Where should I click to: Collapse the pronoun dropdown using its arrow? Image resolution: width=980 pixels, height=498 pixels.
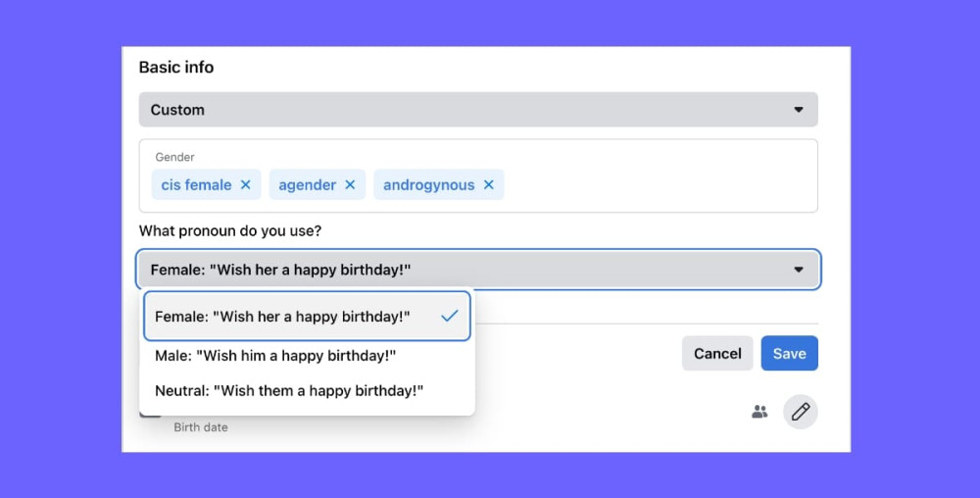pos(799,270)
